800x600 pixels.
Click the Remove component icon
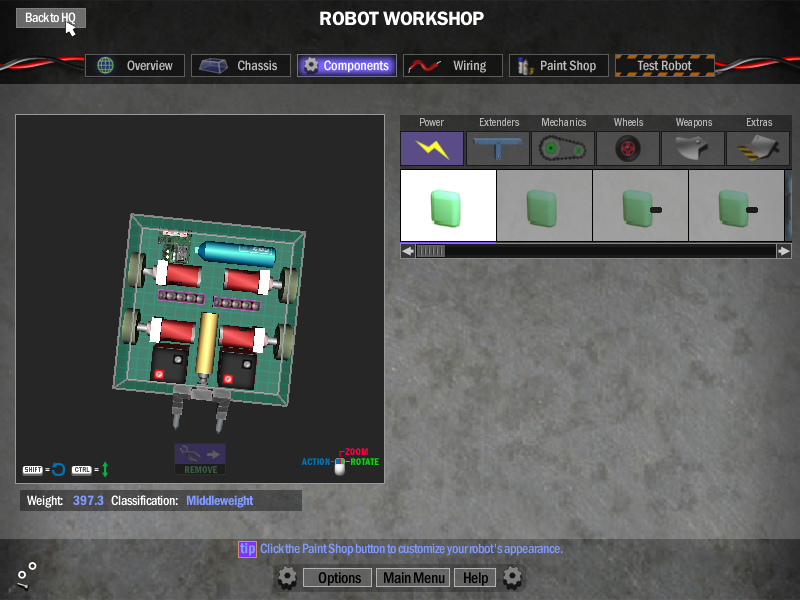tap(200, 458)
